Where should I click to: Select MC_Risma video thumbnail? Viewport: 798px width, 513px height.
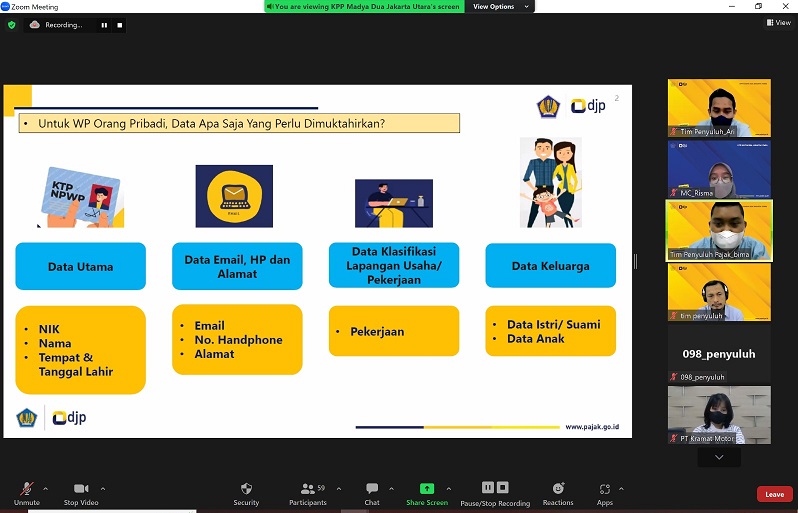[719, 168]
